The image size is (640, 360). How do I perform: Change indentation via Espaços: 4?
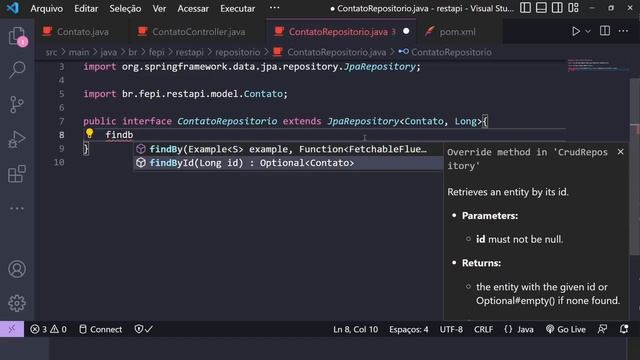[x=409, y=329]
